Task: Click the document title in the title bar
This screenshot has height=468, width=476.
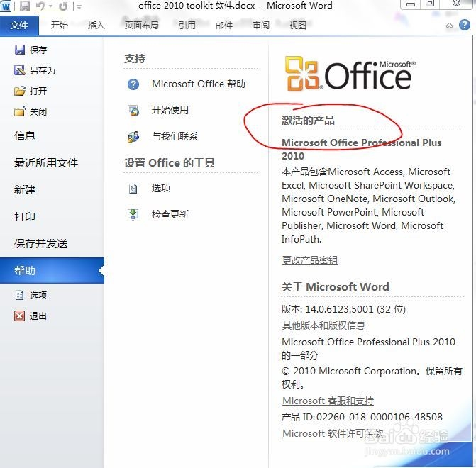Action: 236,6
